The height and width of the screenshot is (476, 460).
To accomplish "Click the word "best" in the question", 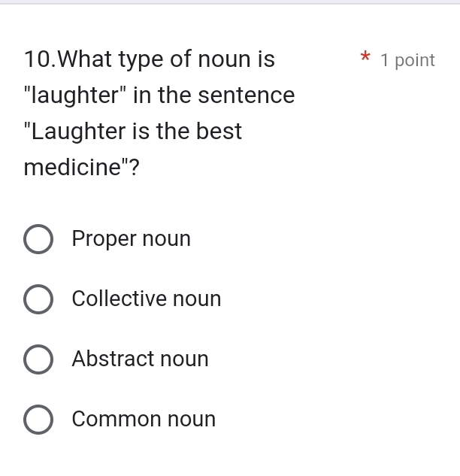I will [x=219, y=132].
